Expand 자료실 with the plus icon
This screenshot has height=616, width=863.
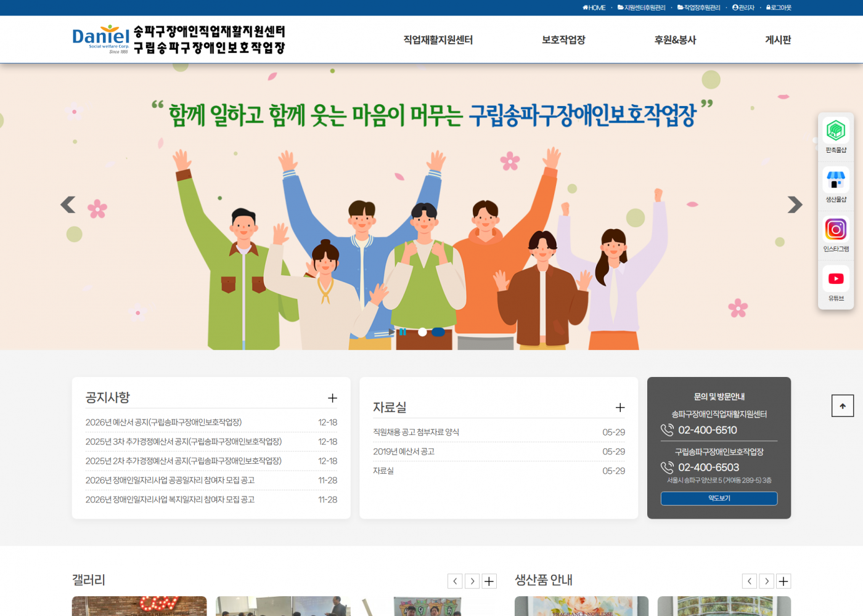click(620, 408)
